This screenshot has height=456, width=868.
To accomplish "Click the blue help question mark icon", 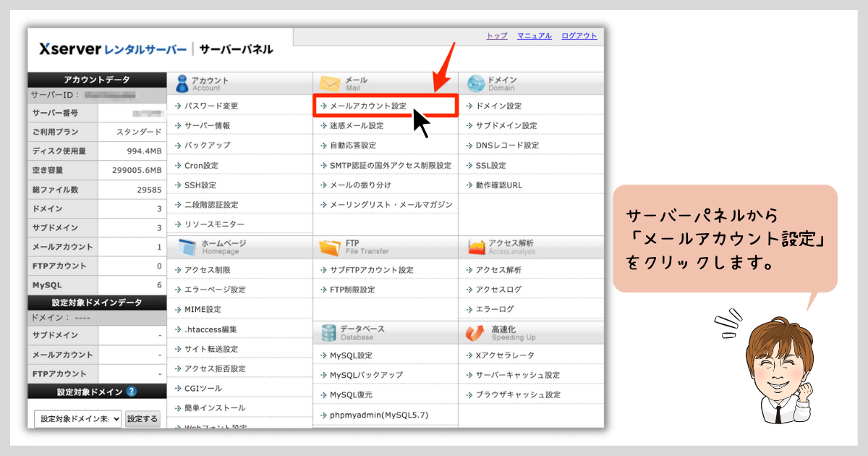I will [131, 392].
